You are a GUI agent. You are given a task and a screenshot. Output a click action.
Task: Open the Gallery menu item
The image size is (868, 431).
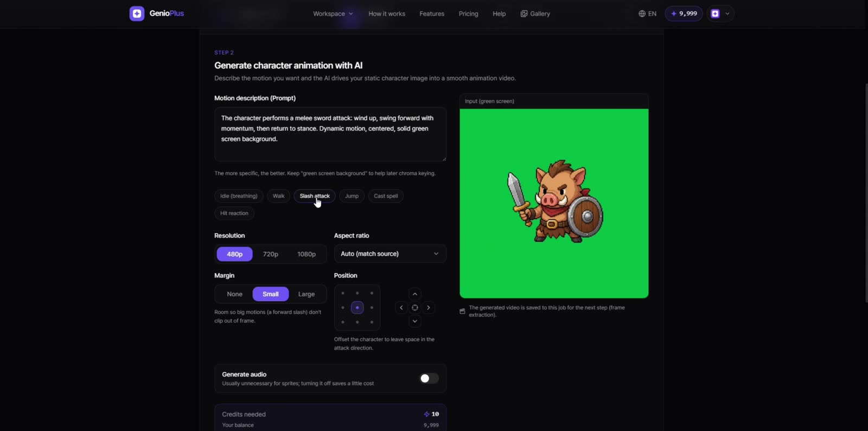[535, 14]
